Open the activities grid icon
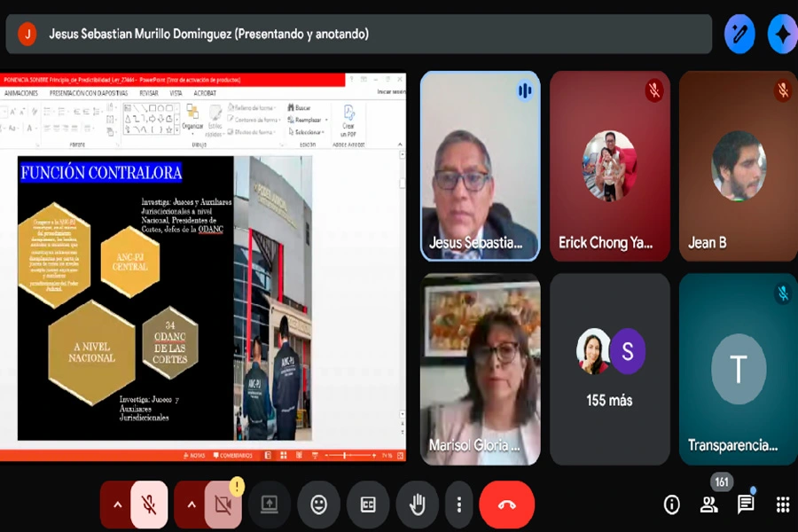The height and width of the screenshot is (532, 798). (x=783, y=505)
